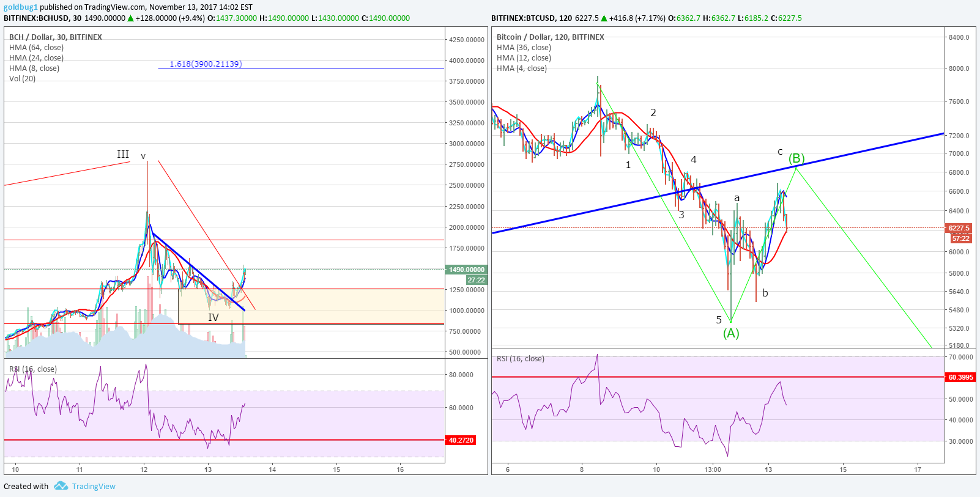Click date 14 on BCH time axis

pos(272,469)
